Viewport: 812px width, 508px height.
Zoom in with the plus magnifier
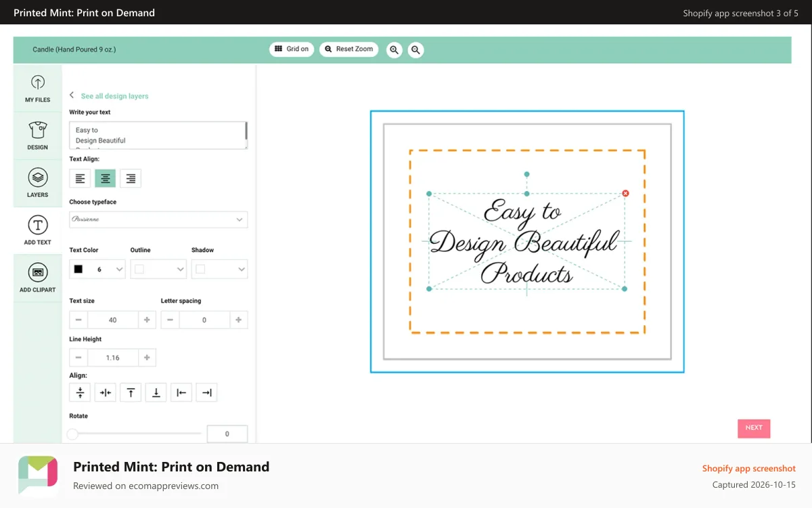(394, 49)
